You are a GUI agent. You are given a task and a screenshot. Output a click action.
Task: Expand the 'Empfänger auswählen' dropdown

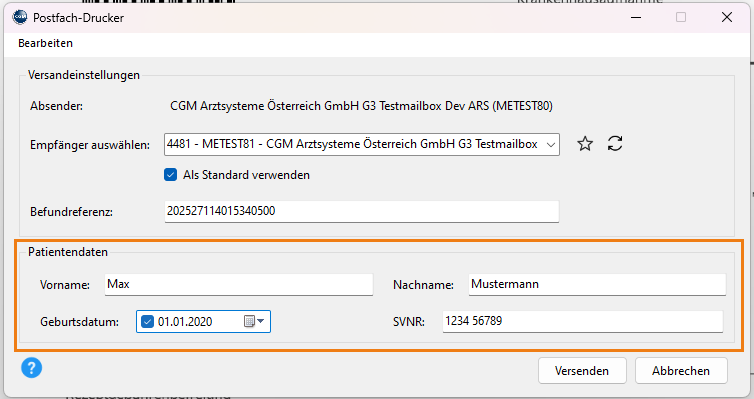click(551, 144)
